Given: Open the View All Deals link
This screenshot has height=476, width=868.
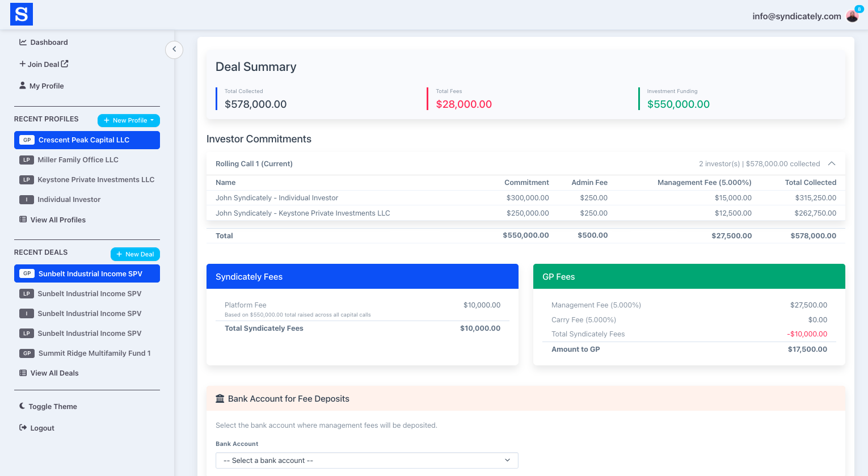Looking at the screenshot, I should pos(54,373).
